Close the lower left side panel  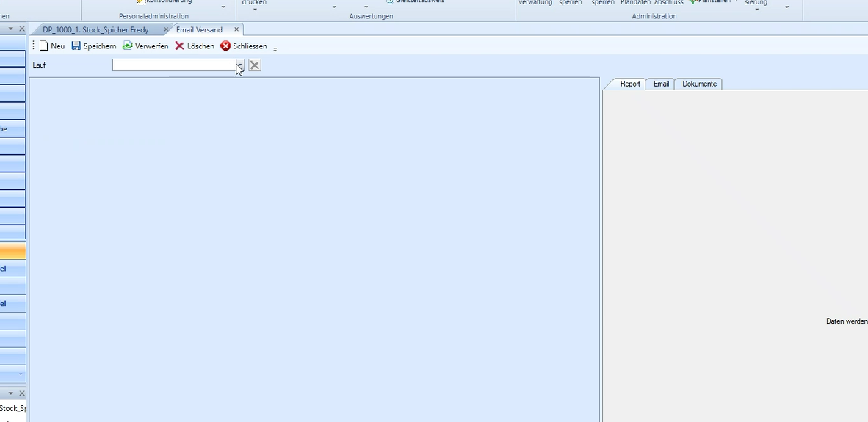coord(21,394)
